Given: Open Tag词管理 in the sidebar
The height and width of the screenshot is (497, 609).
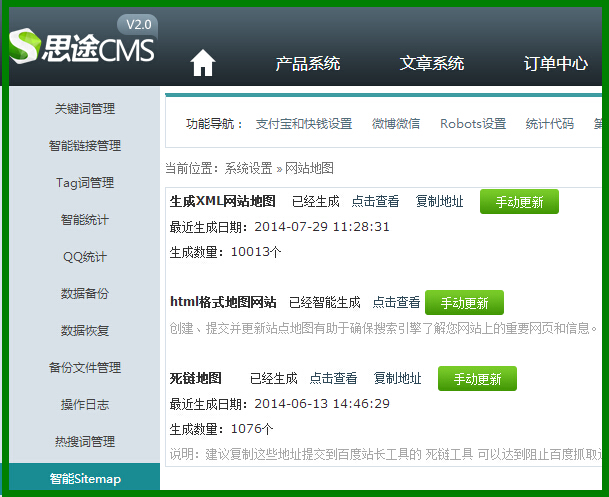Looking at the screenshot, I should [84, 182].
